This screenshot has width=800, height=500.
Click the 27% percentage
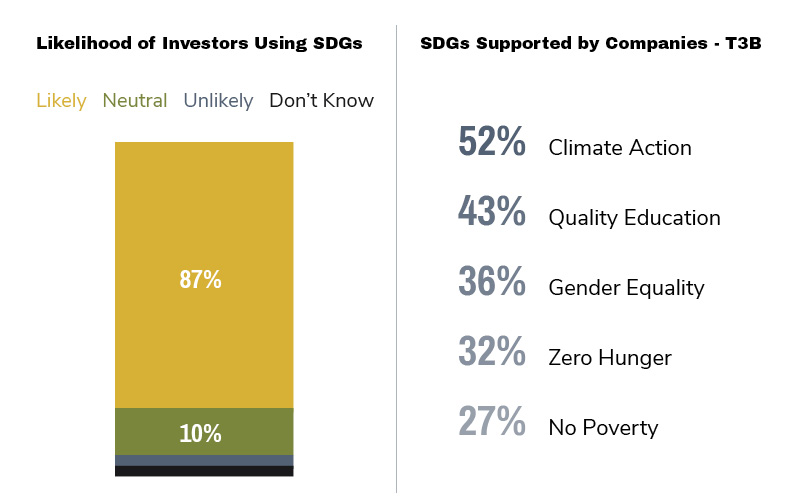492,423
